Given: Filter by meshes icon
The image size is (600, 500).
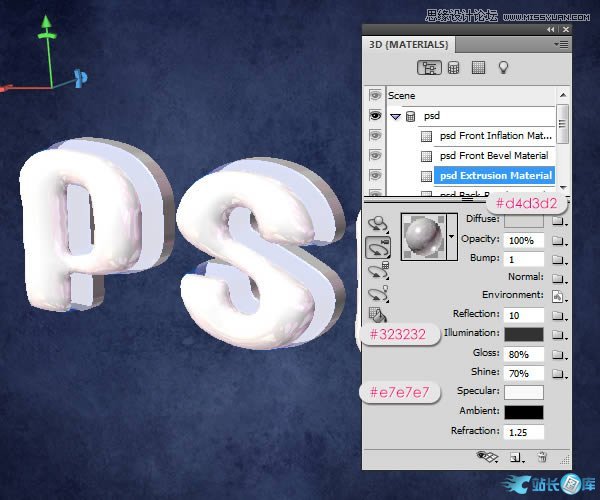Looking at the screenshot, I should point(454,68).
